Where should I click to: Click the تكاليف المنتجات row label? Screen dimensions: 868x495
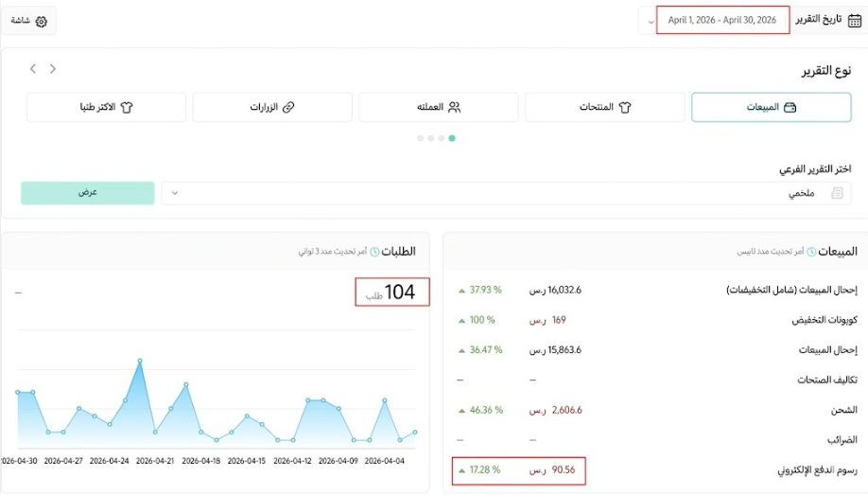[827, 380]
